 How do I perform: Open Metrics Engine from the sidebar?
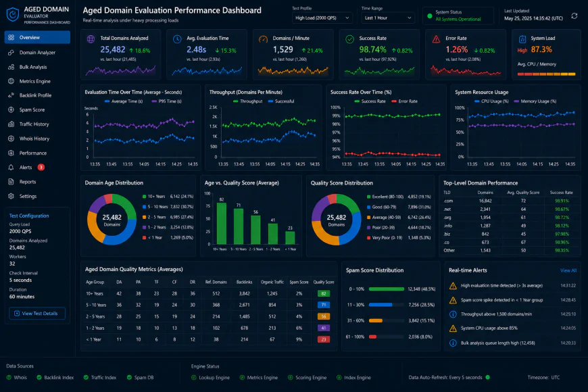37,81
